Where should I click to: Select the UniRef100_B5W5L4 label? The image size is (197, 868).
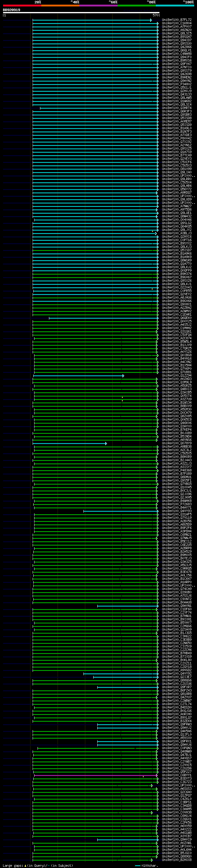[177, 342]
